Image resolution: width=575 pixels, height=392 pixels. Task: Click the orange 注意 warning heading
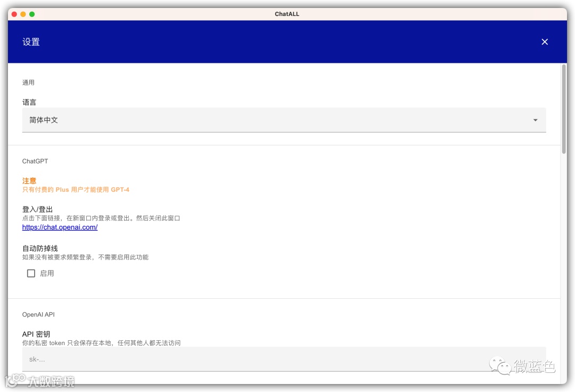tap(29, 181)
